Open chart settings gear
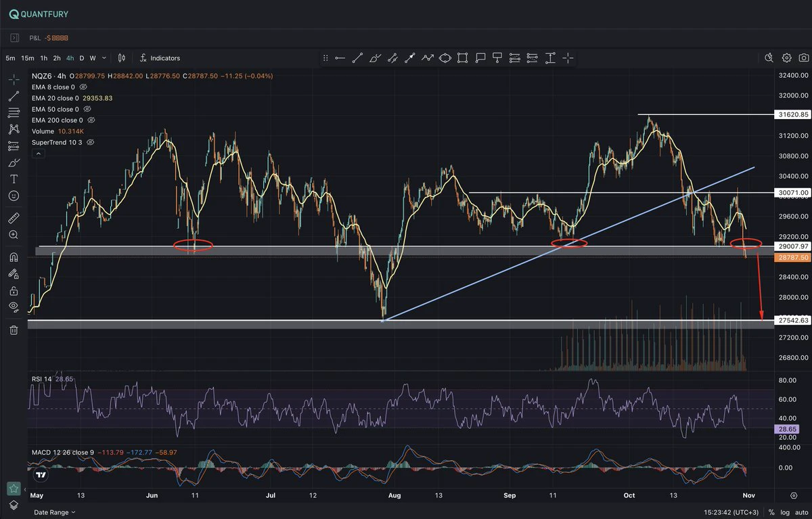 [x=787, y=58]
